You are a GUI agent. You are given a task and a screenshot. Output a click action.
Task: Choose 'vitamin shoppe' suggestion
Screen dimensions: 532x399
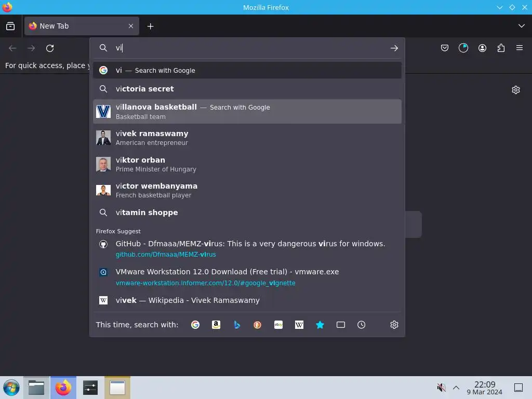click(247, 212)
